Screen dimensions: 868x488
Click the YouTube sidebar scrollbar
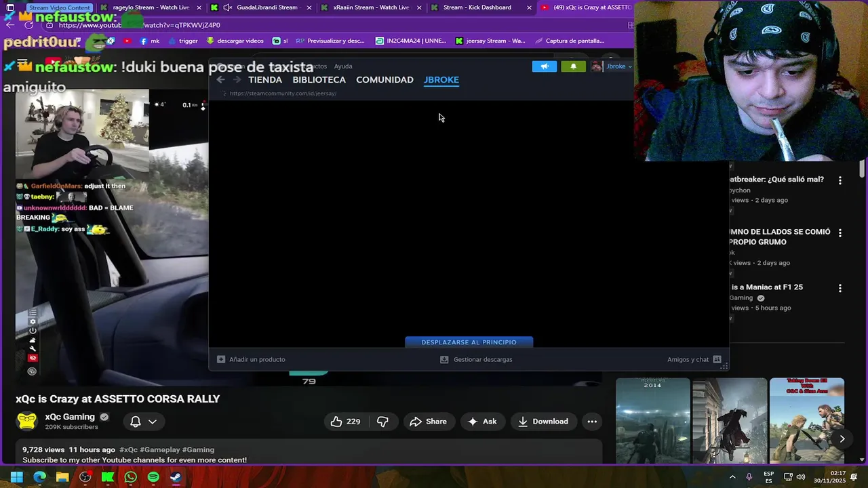[x=862, y=169]
